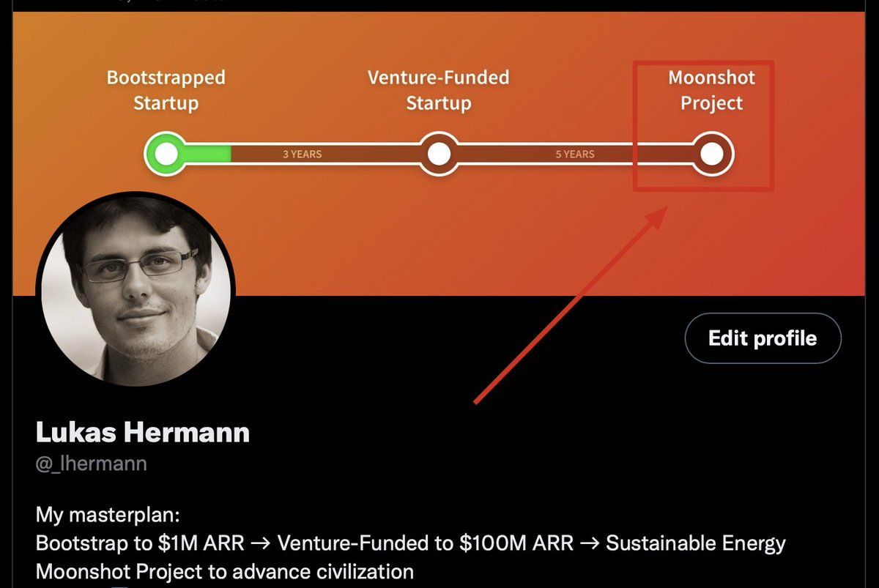Click the Edit profile button
The height and width of the screenshot is (588, 879).
763,338
